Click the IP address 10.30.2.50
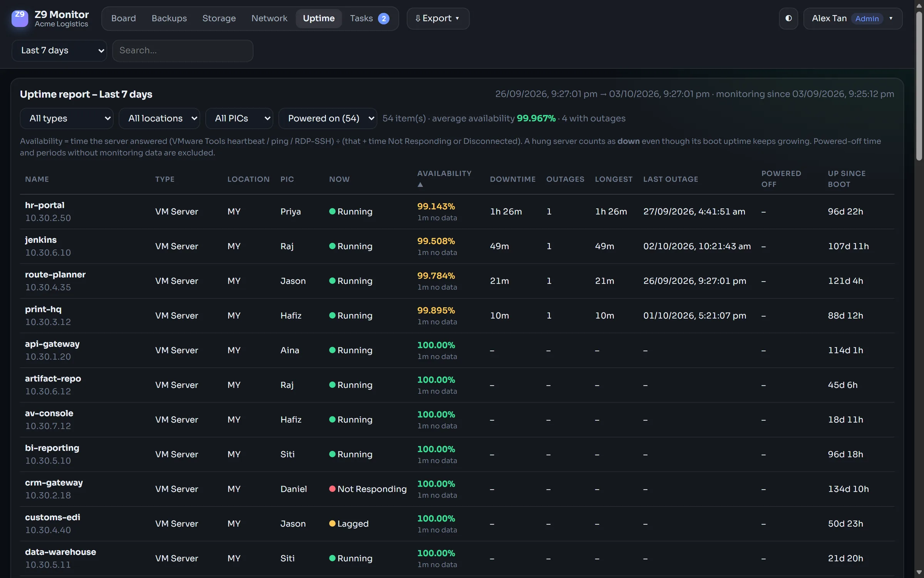Viewport: 924px width, 578px height. click(x=48, y=218)
